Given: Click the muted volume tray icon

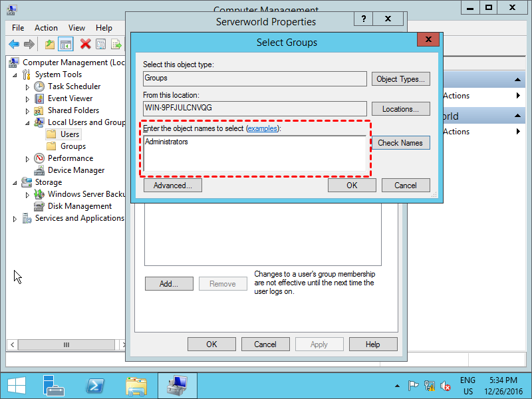Looking at the screenshot, I should (446, 386).
